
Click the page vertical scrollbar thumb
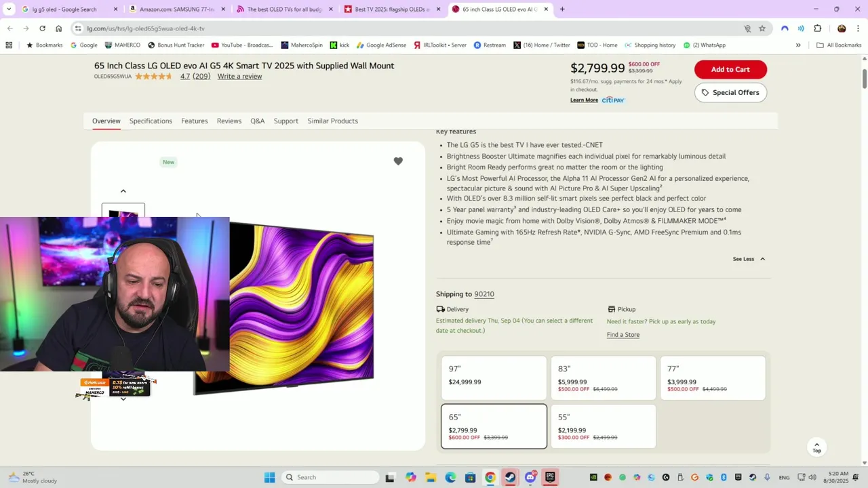click(864, 78)
